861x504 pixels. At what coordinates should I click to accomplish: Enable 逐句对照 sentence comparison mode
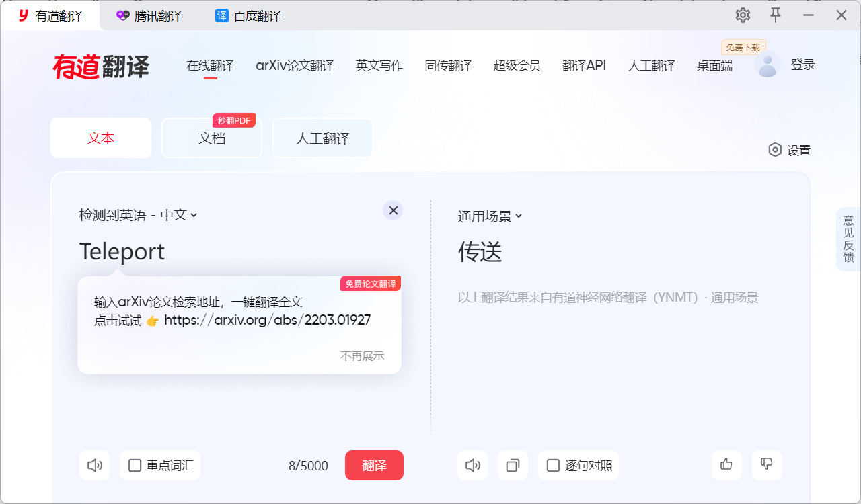(x=553, y=465)
